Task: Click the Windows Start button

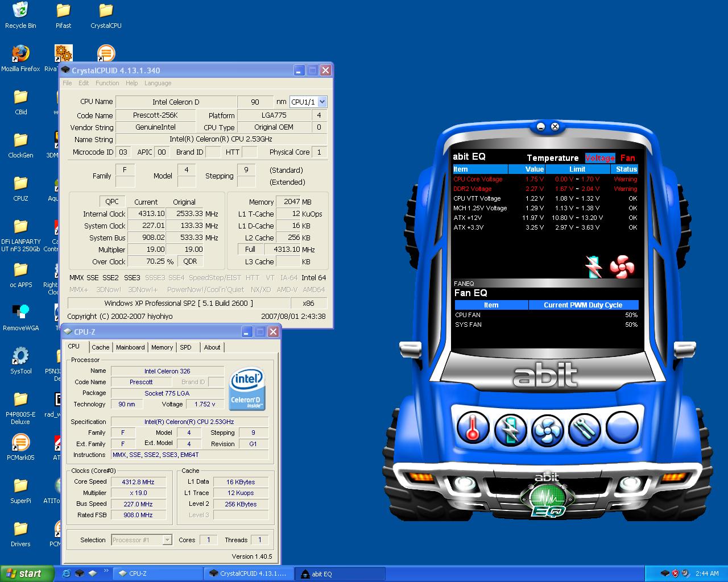Action: click(27, 573)
